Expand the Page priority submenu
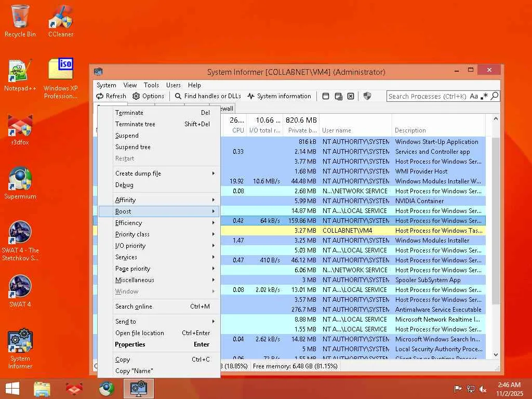Screen dimensions: 532x399 coord(159,269)
